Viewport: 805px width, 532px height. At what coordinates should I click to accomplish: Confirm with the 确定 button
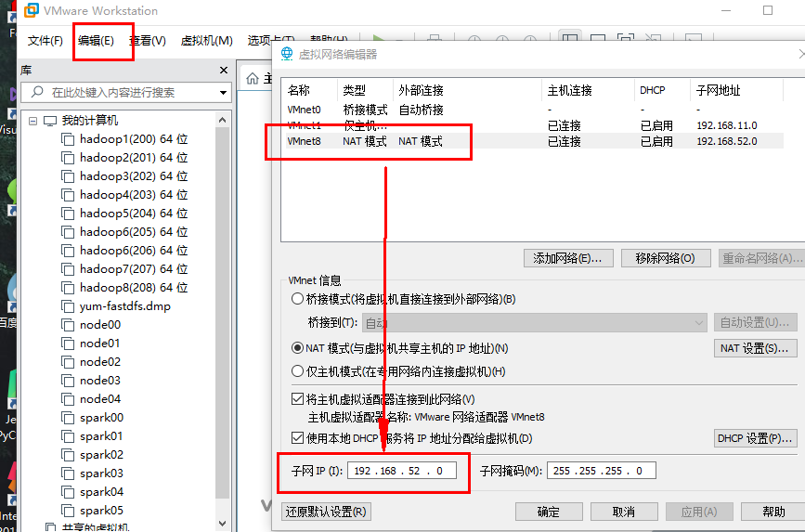pyautogui.click(x=549, y=512)
